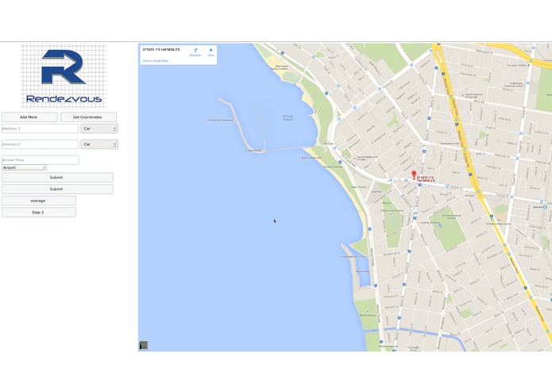Image resolution: width=552 pixels, height=392 pixels.
Task: Click the Submit button just above average button
Action: [57, 189]
